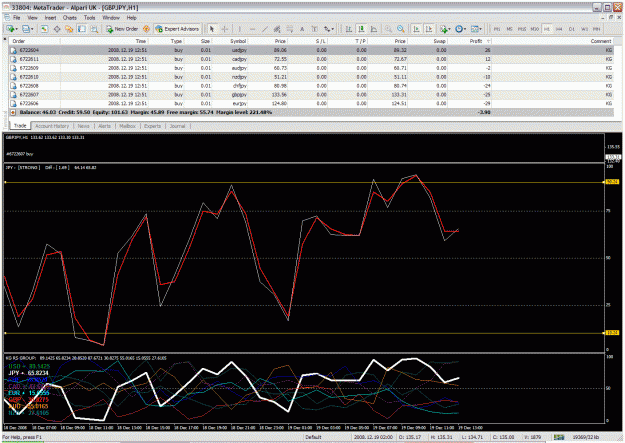
Task: Sort orders by Time column
Action: point(104,41)
